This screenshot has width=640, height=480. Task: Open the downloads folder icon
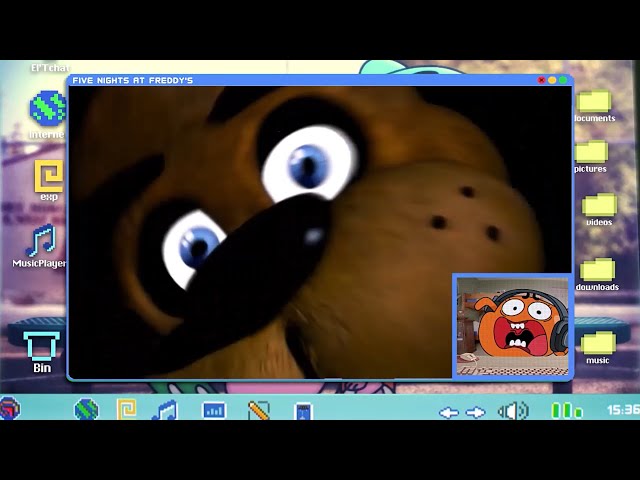[x=598, y=269]
